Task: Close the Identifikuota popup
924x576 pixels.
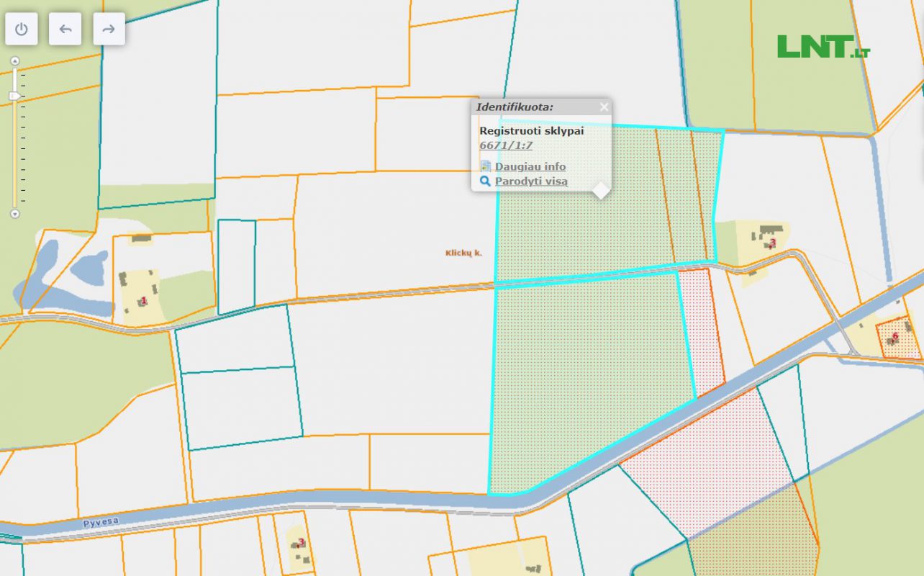Action: (x=604, y=107)
